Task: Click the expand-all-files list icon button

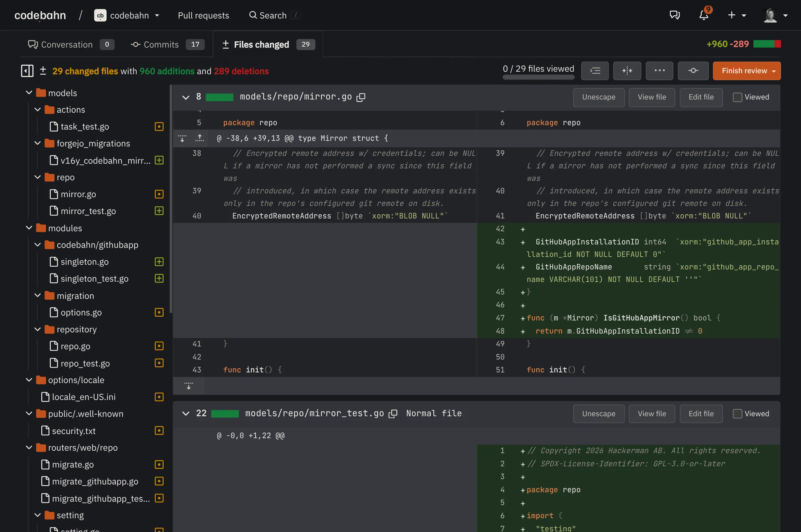Action: (x=595, y=71)
